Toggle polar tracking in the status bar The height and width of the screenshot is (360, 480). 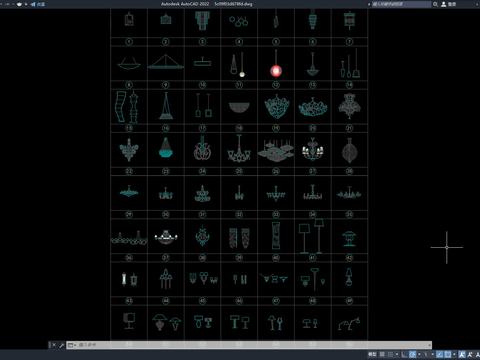[412, 354]
